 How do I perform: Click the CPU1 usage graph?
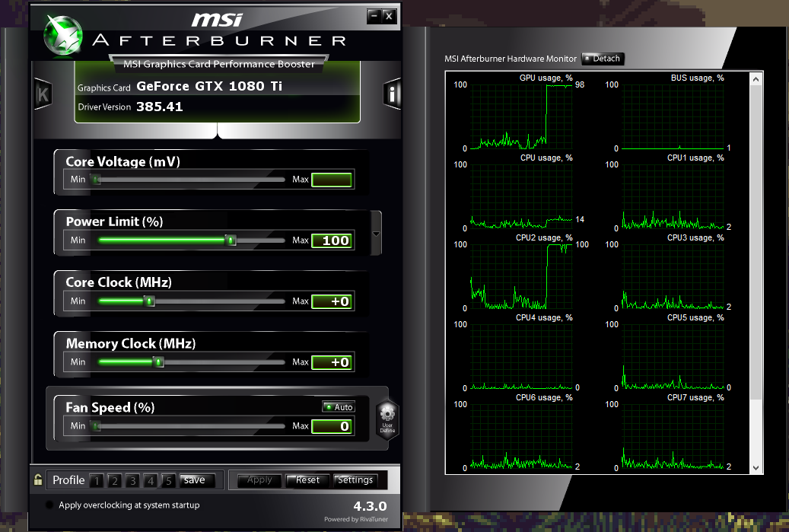673,196
